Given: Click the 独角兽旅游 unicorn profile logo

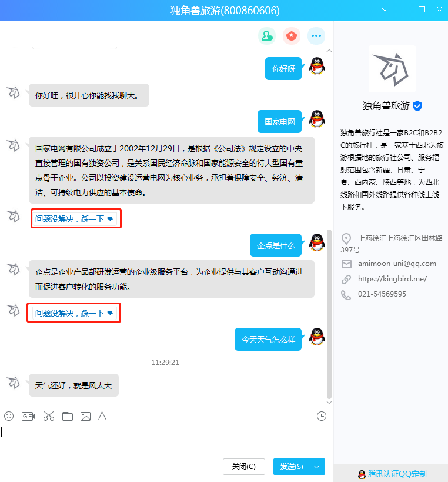Looking at the screenshot, I should tap(392, 69).
